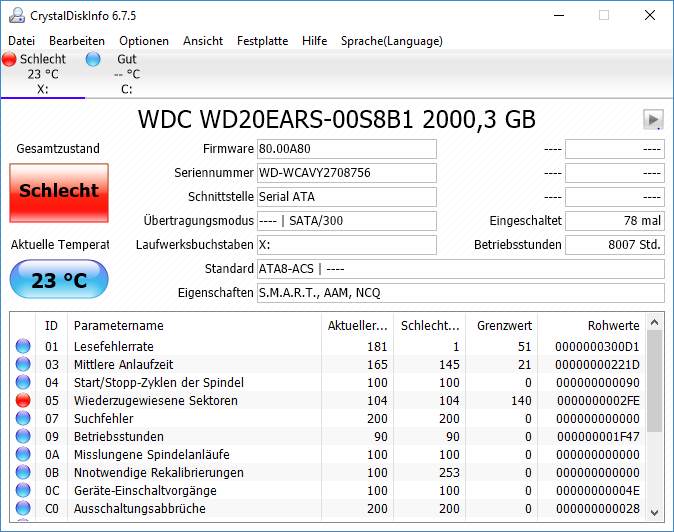The height and width of the screenshot is (532, 674).
Task: Click the next disk arrow button
Action: [x=653, y=119]
